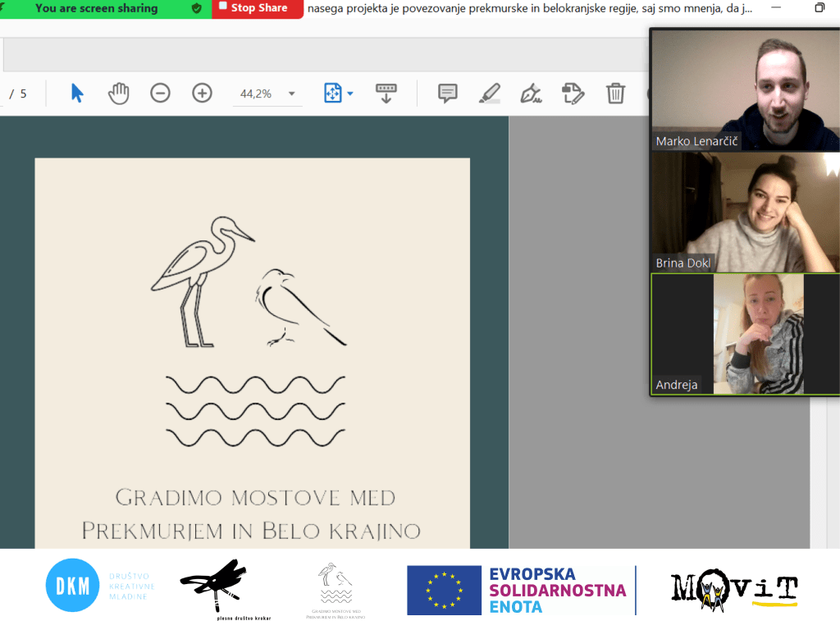Activate the hand pan tool
840x630 pixels.
tap(119, 94)
